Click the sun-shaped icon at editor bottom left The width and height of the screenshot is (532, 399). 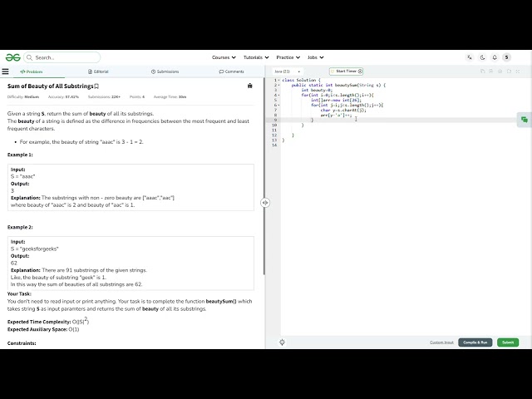(x=283, y=342)
